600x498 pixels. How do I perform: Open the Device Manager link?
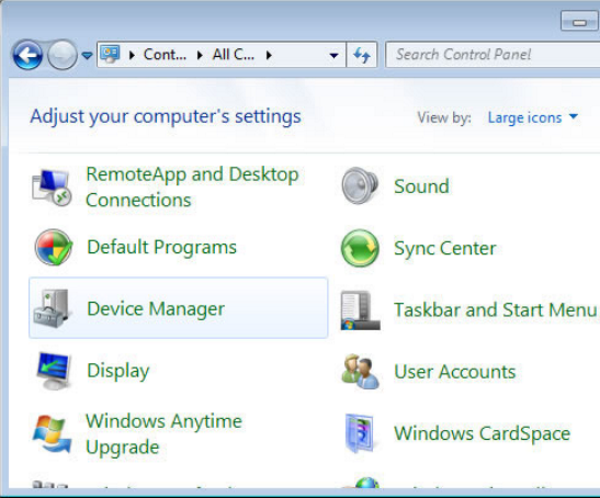point(156,309)
